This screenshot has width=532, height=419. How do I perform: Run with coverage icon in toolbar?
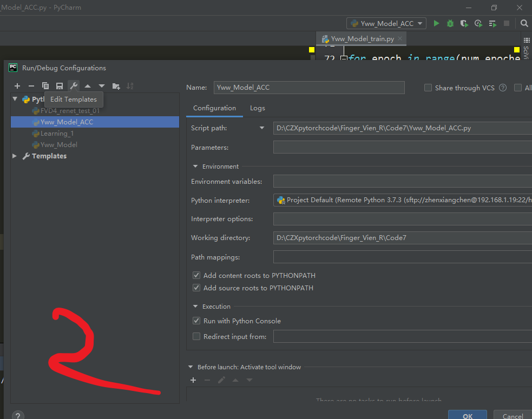(464, 23)
